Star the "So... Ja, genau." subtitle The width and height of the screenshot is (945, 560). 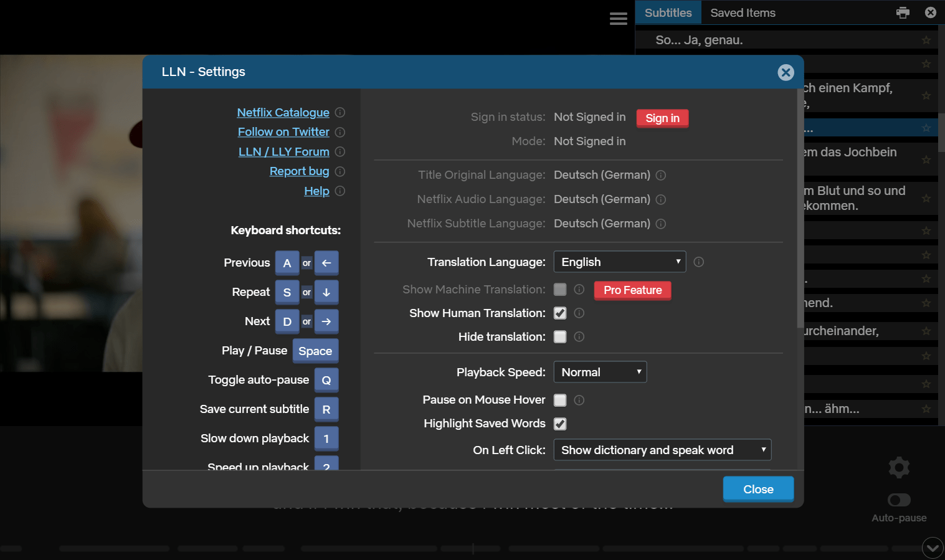point(926,40)
